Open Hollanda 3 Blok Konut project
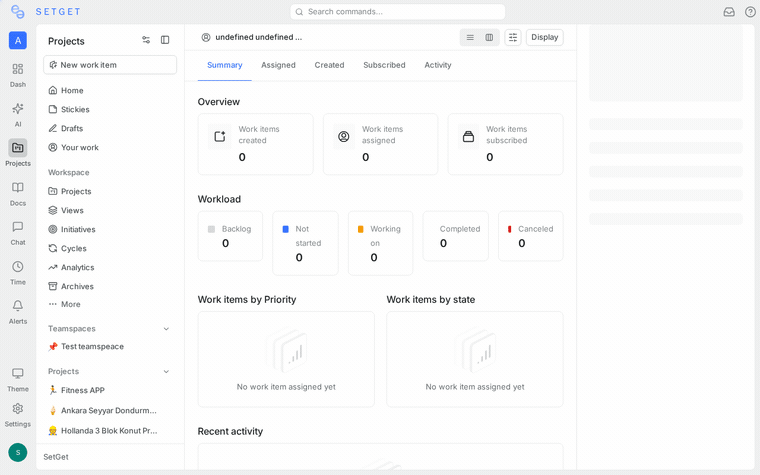 (110, 431)
